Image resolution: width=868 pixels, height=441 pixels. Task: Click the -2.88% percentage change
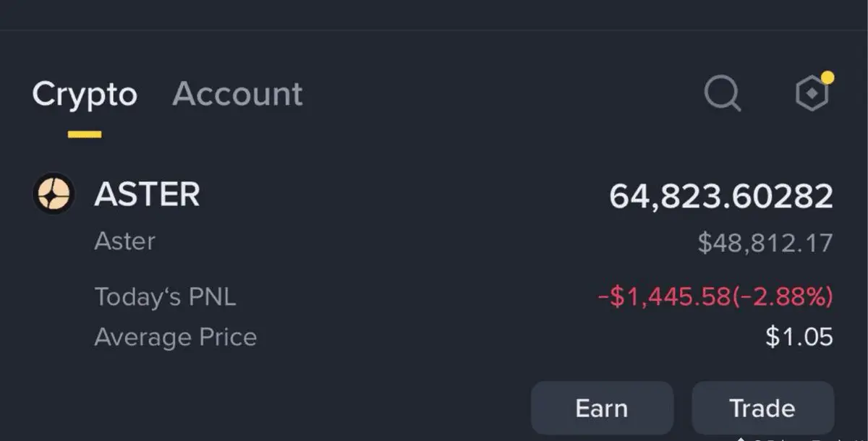[782, 296]
